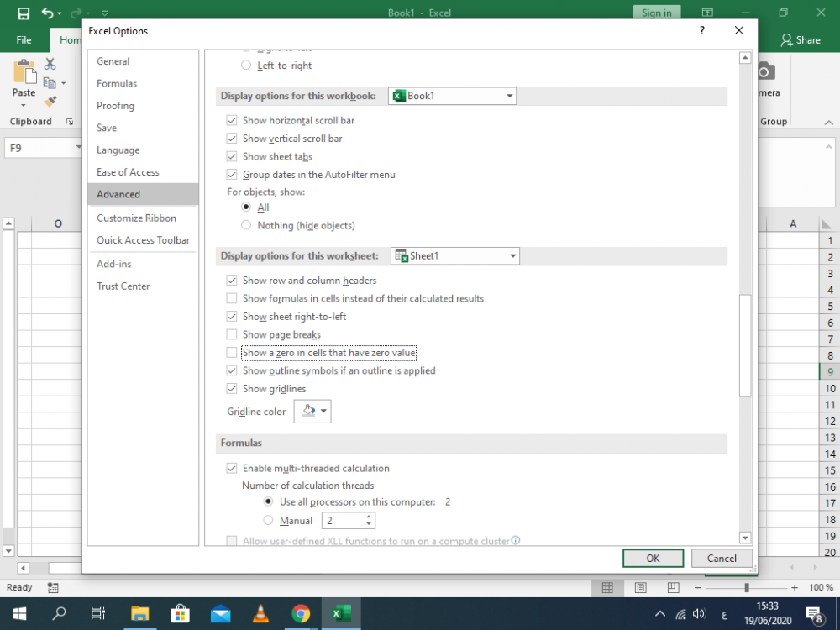Open Trust Center category
The width and height of the screenshot is (840, 630).
coord(143,286)
